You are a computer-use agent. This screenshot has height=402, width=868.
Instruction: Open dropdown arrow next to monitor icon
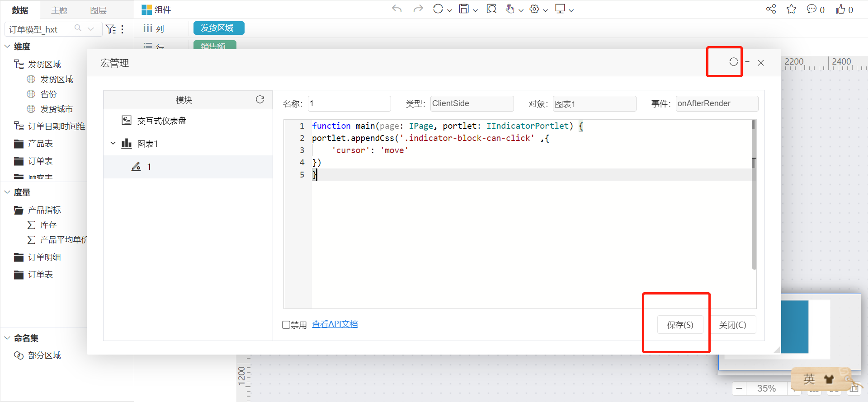[x=571, y=10]
